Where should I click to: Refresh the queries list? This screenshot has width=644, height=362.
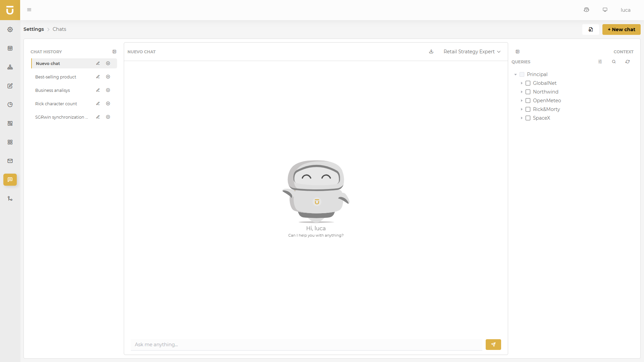627,62
